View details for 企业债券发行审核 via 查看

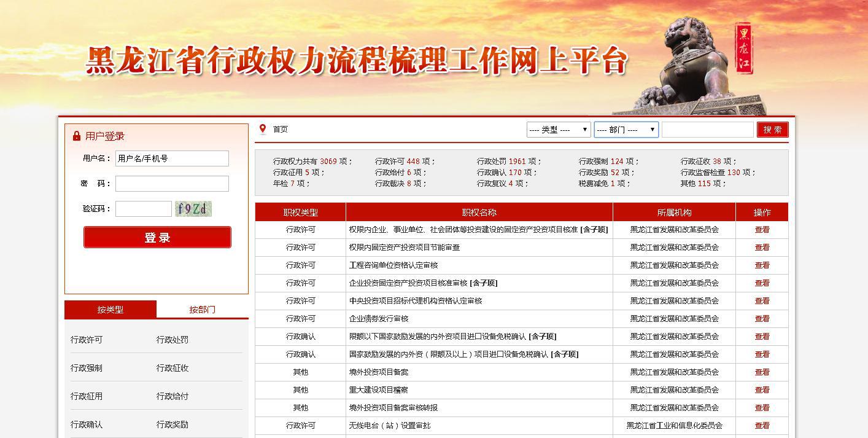tap(762, 319)
